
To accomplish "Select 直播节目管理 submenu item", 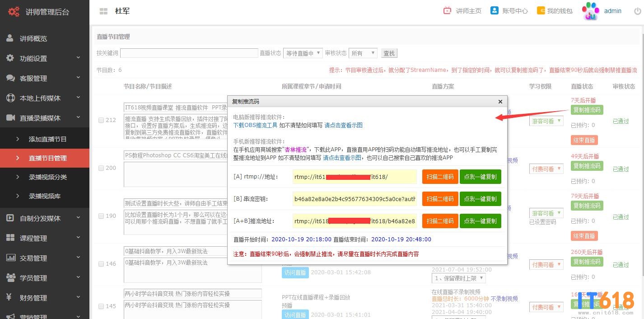I will tap(45, 158).
